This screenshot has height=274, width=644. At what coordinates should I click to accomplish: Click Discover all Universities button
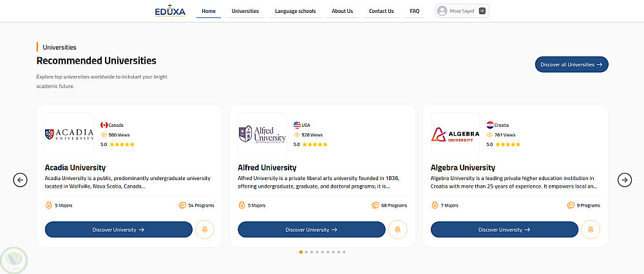[x=571, y=64]
